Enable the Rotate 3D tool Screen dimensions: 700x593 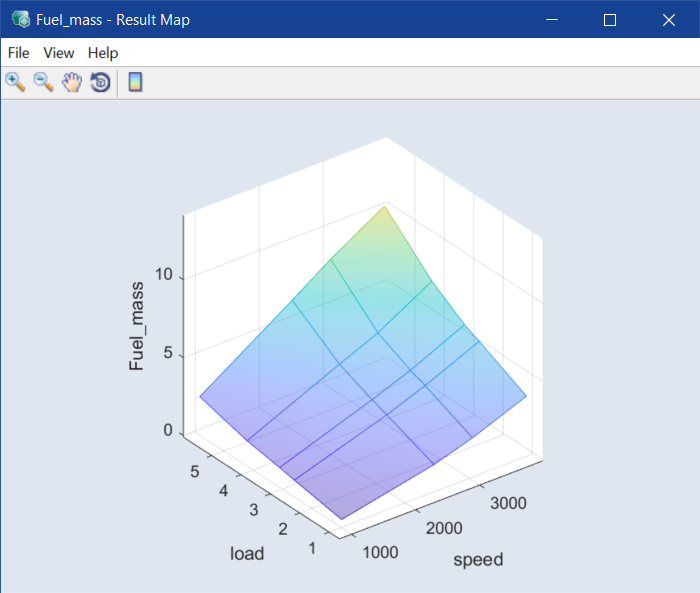tap(99, 82)
